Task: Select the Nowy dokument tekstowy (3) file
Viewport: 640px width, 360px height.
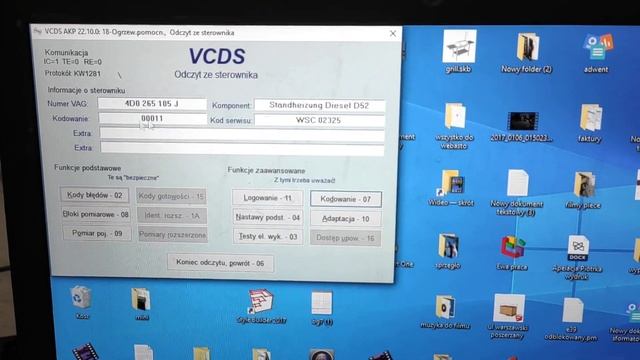Action: tap(517, 192)
